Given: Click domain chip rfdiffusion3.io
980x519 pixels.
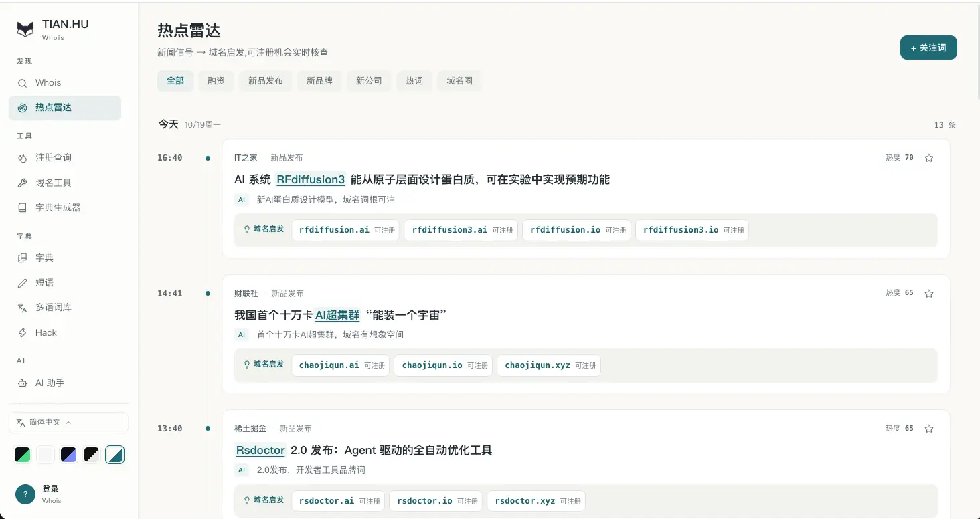Looking at the screenshot, I should 692,230.
